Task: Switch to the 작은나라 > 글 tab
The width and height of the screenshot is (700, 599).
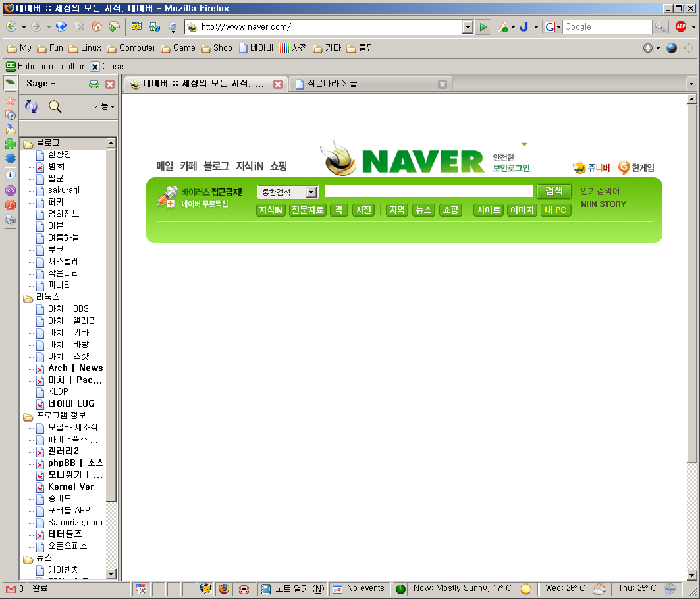Action: [x=371, y=84]
